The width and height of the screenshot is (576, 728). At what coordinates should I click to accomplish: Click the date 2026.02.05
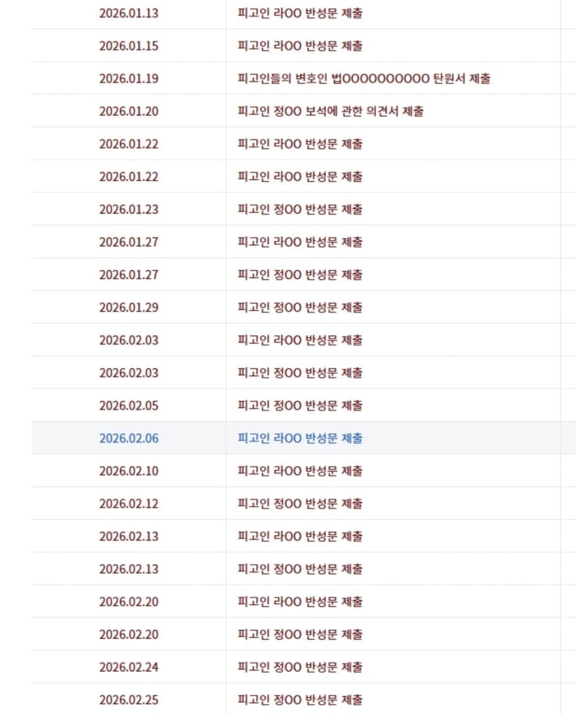[x=129, y=406]
